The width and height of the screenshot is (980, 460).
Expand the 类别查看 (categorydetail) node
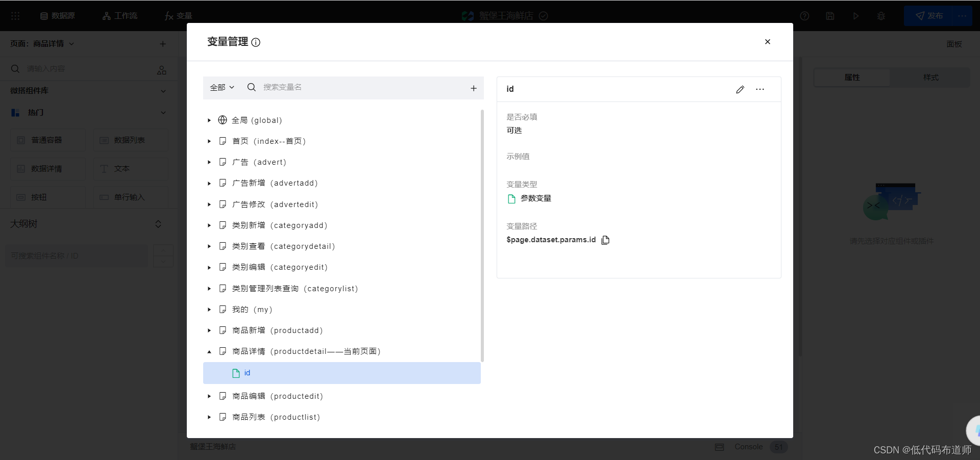pyautogui.click(x=209, y=246)
